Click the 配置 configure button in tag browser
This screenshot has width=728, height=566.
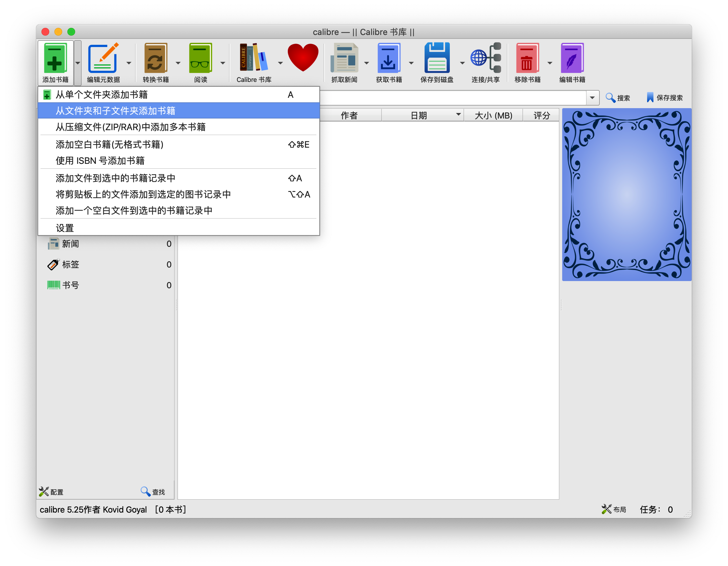pyautogui.click(x=51, y=492)
